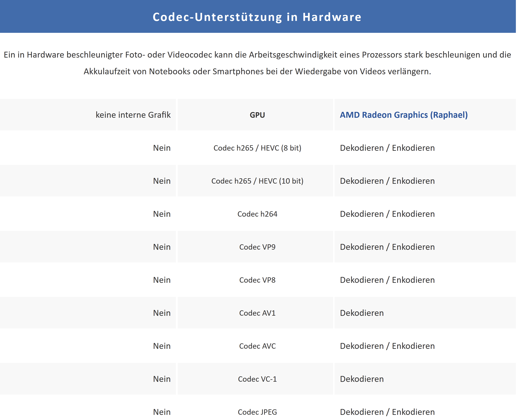
Task: Click the Codec AVC row label
Action: tap(257, 346)
